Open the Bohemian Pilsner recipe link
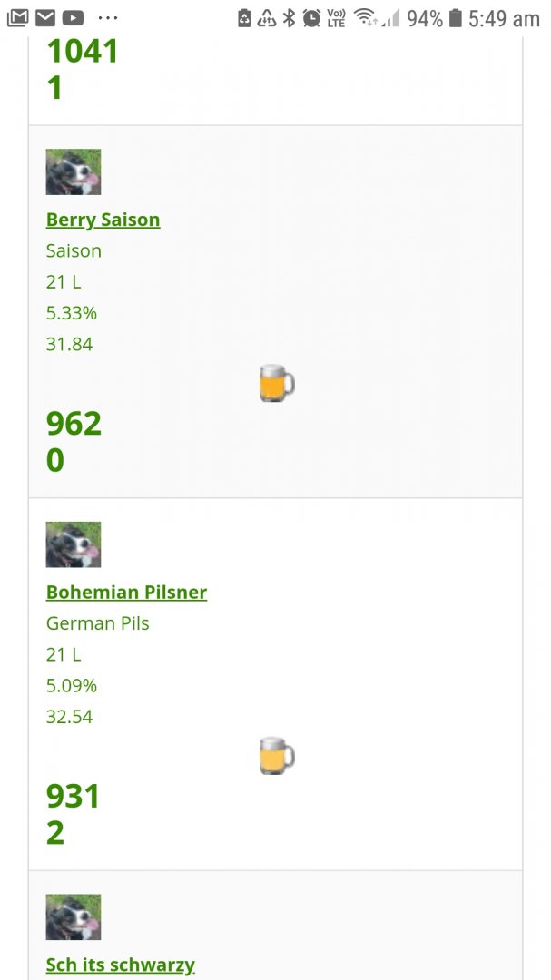 [126, 593]
